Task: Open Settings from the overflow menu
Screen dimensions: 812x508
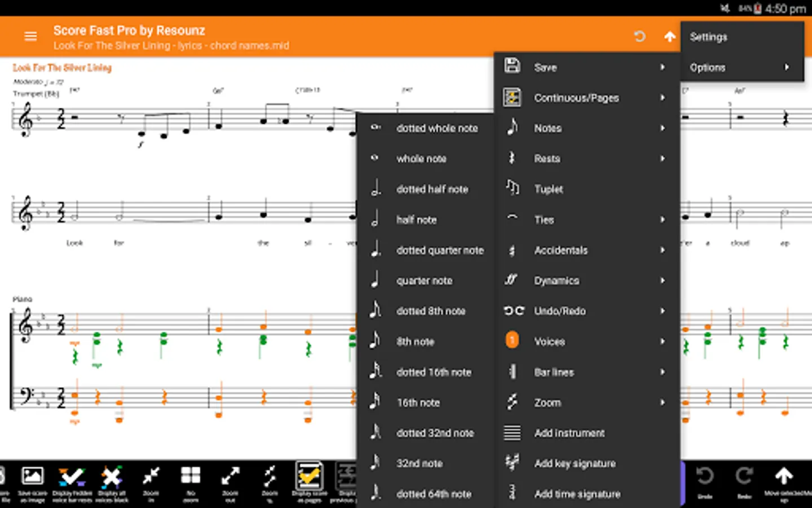Action: [x=708, y=37]
